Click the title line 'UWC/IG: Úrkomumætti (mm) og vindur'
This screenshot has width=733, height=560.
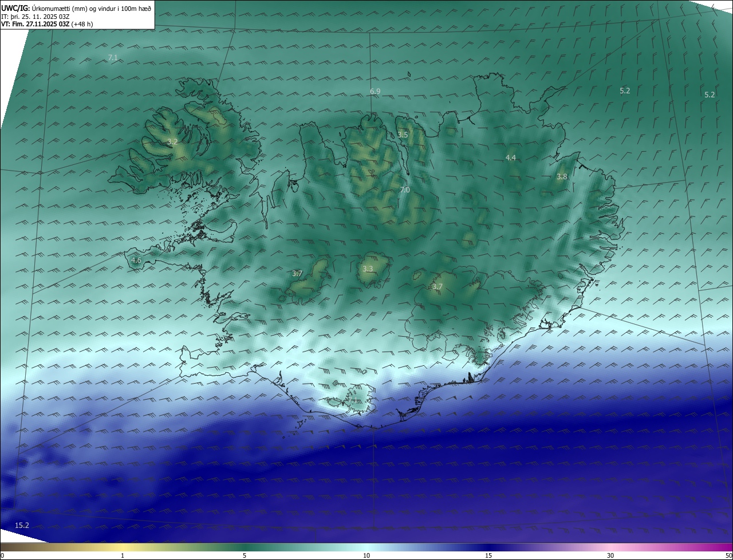pyautogui.click(x=76, y=8)
